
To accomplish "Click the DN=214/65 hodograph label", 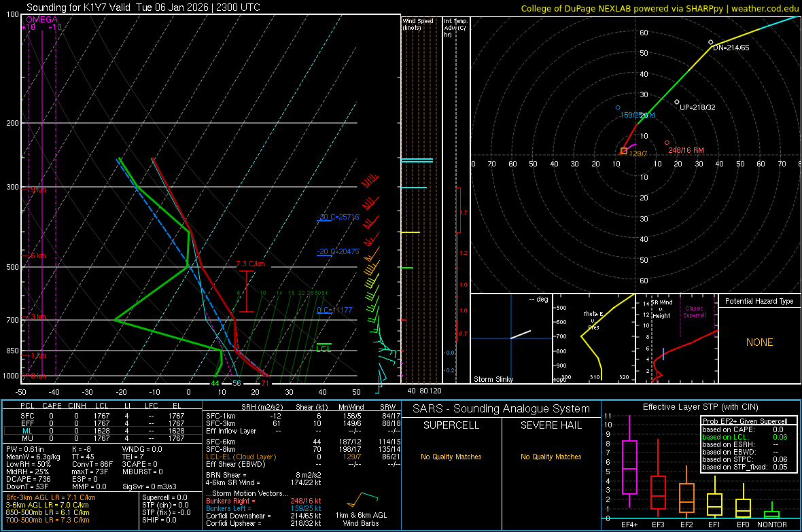I will (731, 48).
